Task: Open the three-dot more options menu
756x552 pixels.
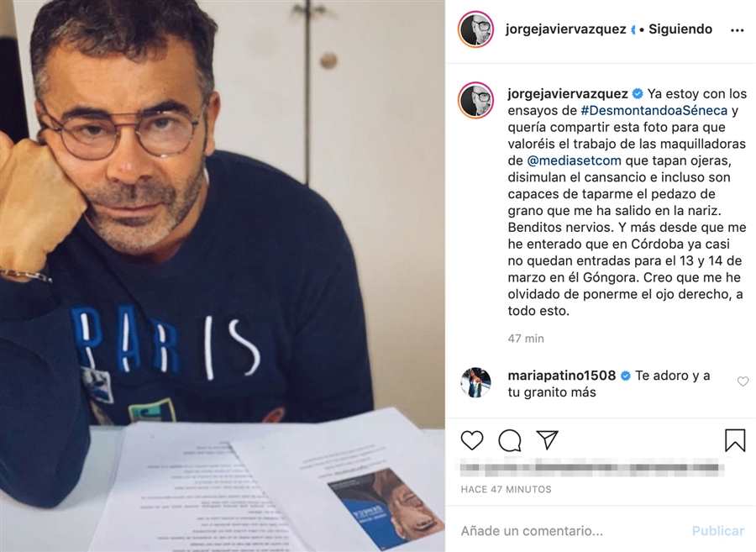Action: point(738,30)
